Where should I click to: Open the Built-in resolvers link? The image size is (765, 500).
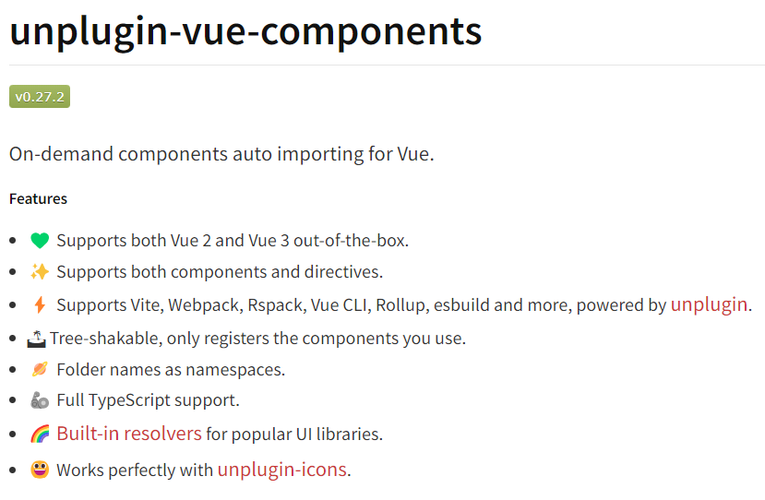click(x=129, y=434)
